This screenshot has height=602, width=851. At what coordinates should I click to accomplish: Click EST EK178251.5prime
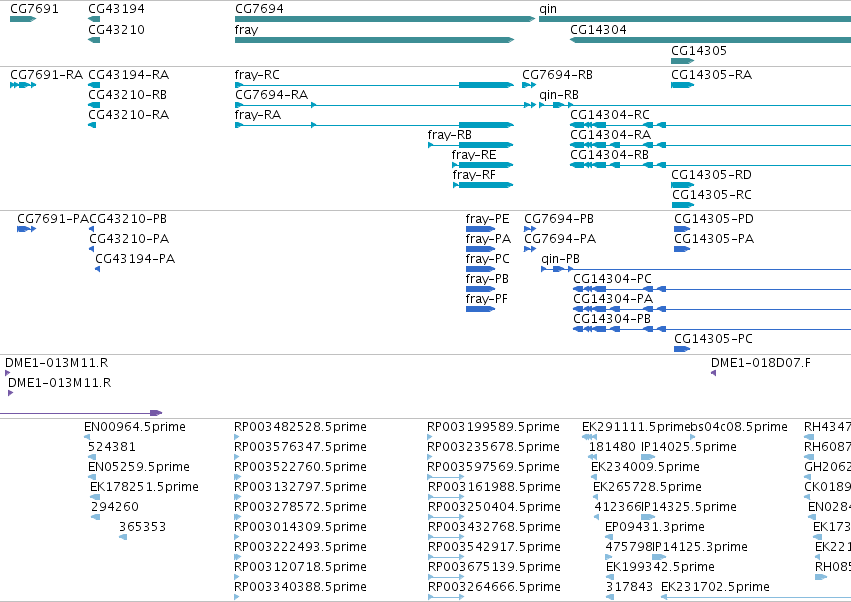(144, 487)
